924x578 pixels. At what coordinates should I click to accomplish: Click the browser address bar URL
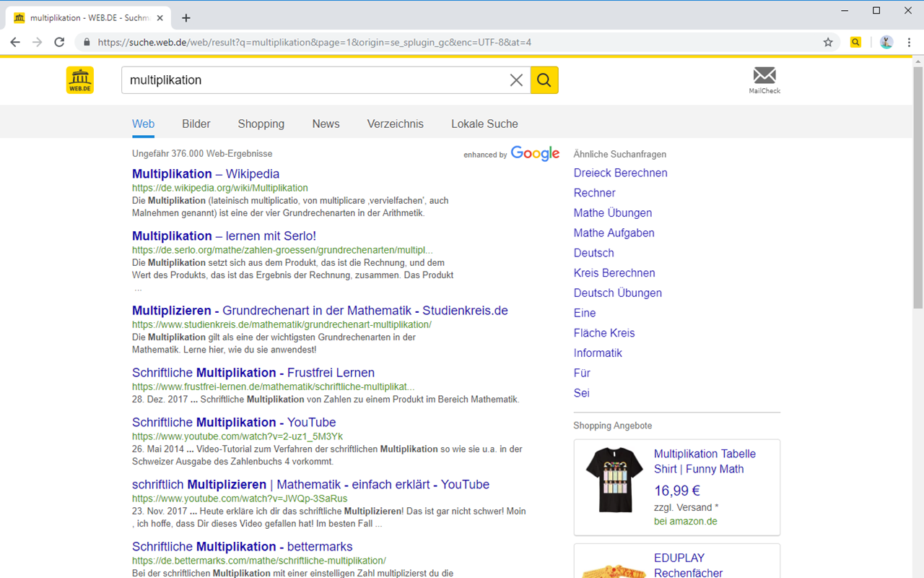click(x=315, y=42)
